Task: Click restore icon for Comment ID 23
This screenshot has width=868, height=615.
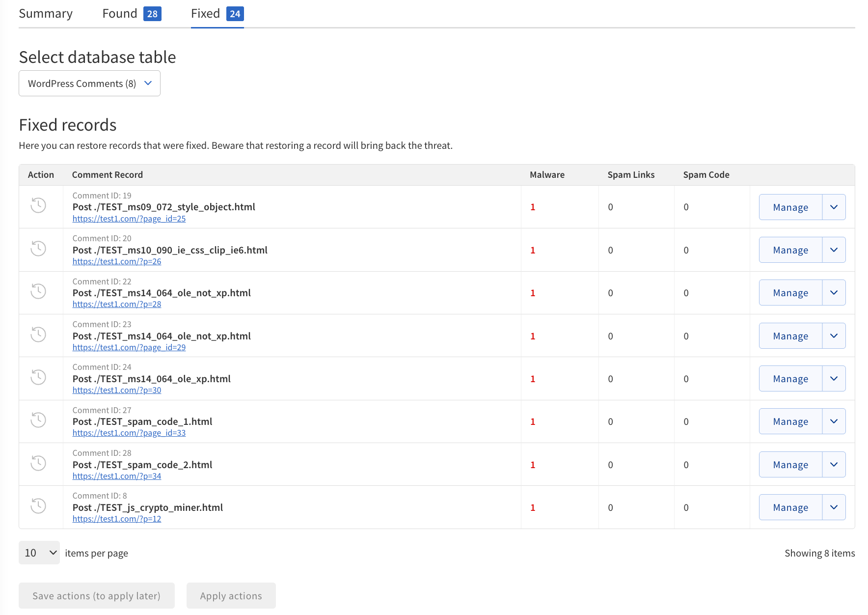Action: (38, 335)
